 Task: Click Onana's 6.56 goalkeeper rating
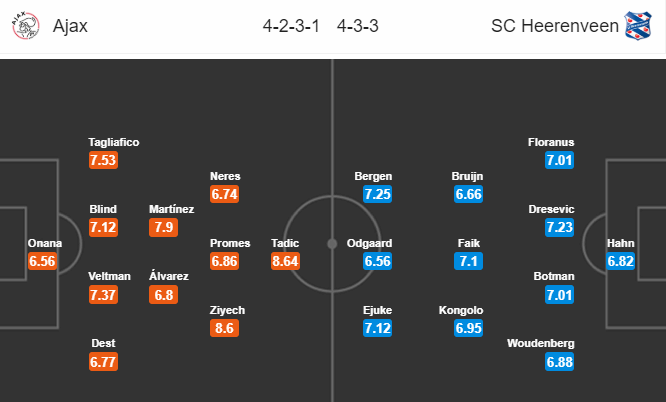(42, 261)
